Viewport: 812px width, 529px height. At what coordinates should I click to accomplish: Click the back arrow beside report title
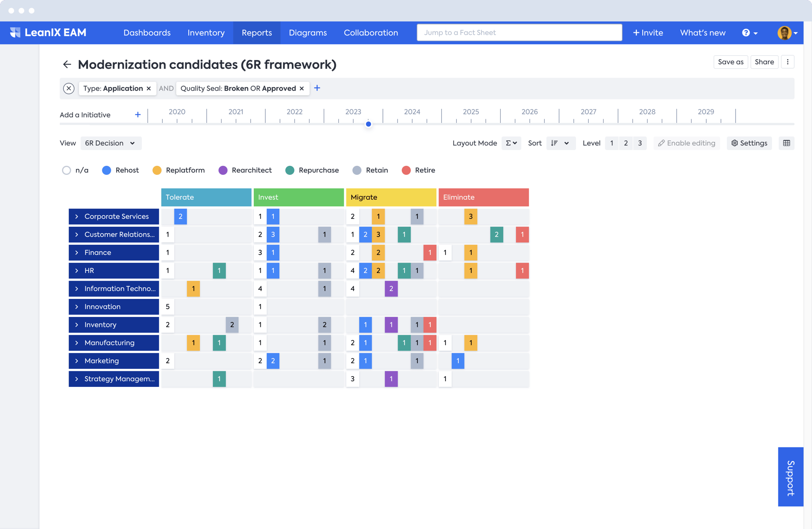coord(67,65)
